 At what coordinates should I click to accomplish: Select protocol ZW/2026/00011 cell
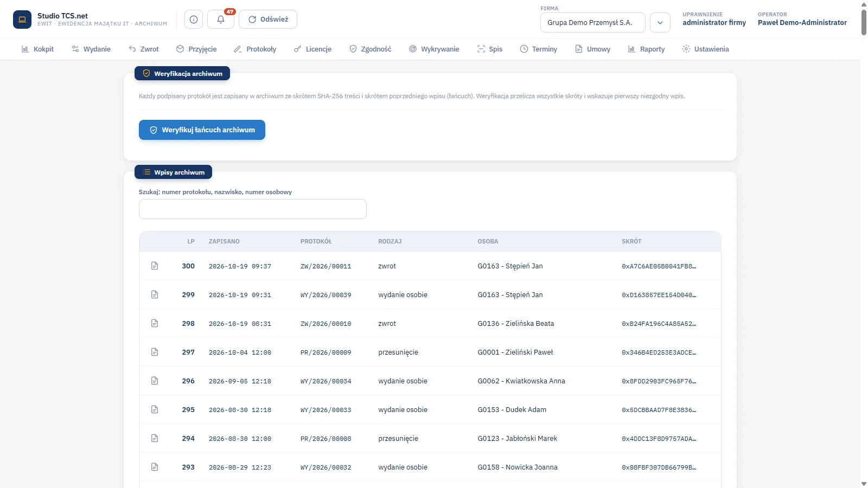pos(326,266)
